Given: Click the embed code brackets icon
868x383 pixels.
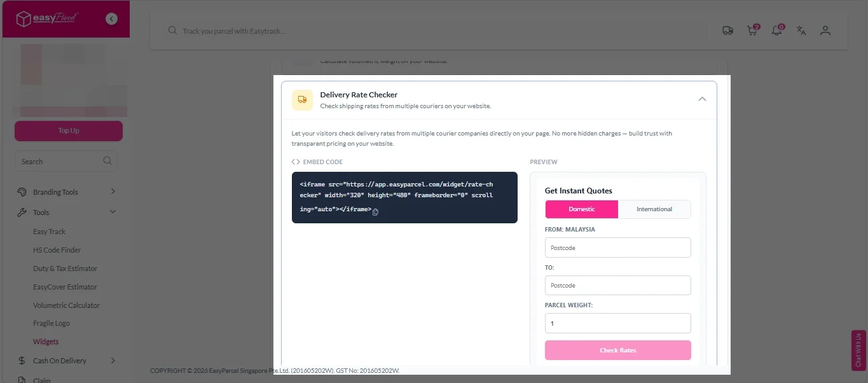Looking at the screenshot, I should [296, 162].
